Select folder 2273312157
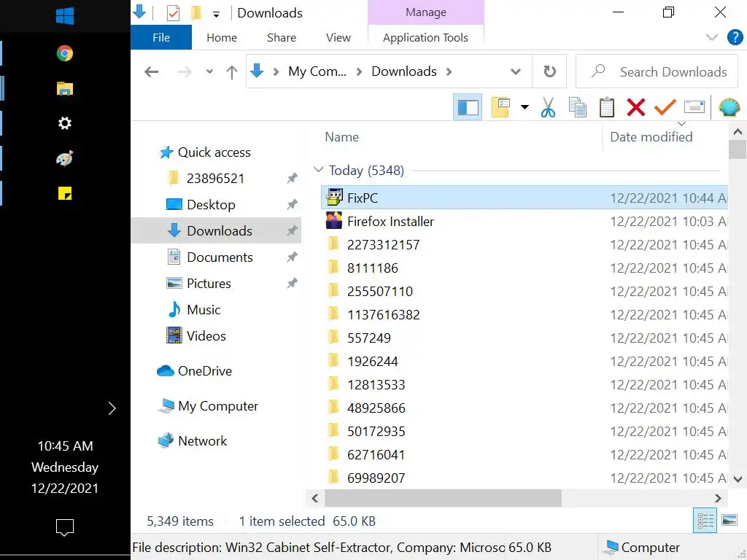Screen dimensions: 747x560 524,244
